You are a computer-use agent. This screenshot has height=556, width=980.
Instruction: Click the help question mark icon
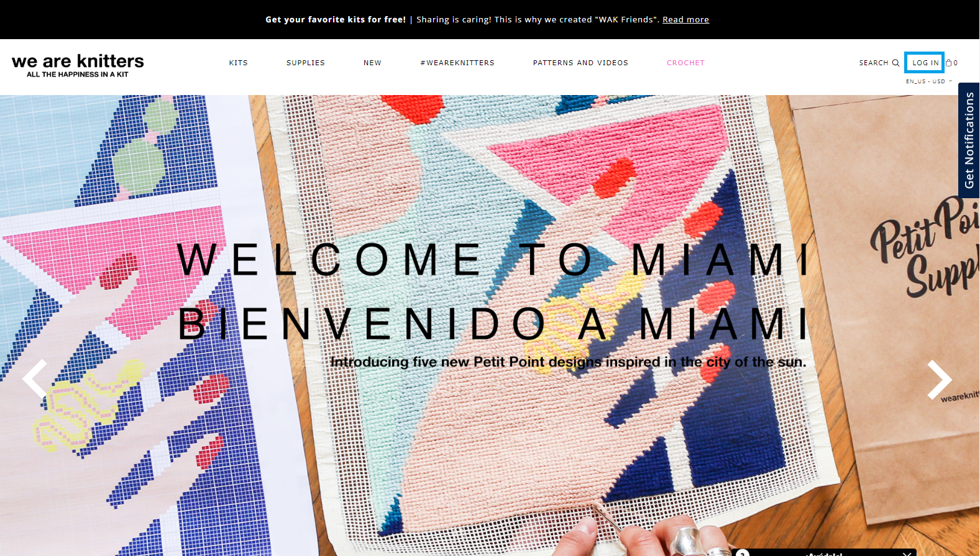coord(743,553)
